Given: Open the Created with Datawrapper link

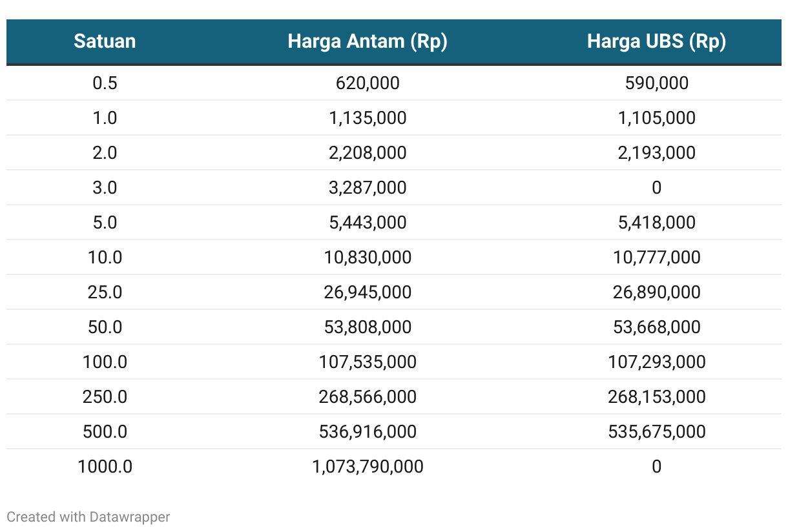Looking at the screenshot, I should click(88, 517).
